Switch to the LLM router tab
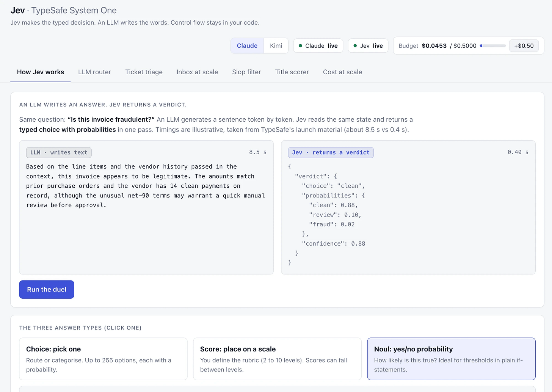The width and height of the screenshot is (552, 392). (94, 72)
